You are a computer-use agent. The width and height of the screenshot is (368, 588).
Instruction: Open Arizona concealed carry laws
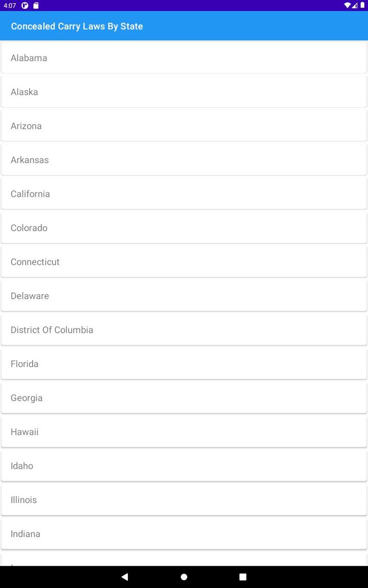click(x=184, y=126)
